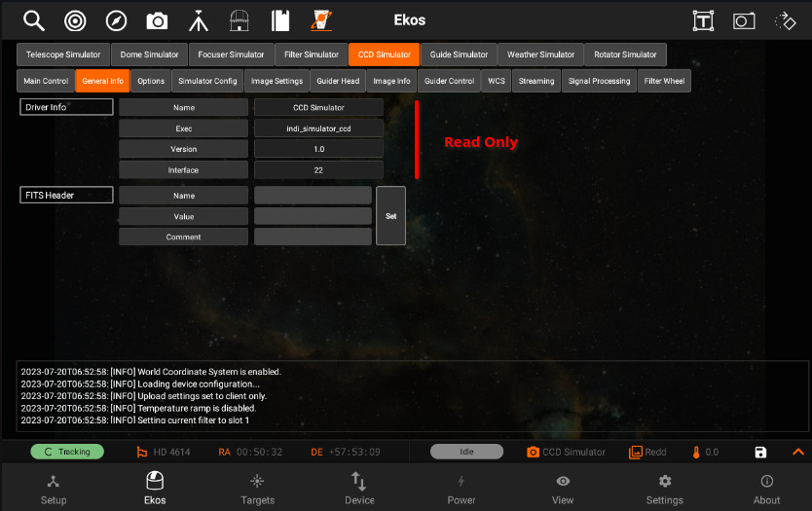Click the RA 00:50:32 readout
The width and height of the screenshot is (812, 511).
(x=250, y=452)
